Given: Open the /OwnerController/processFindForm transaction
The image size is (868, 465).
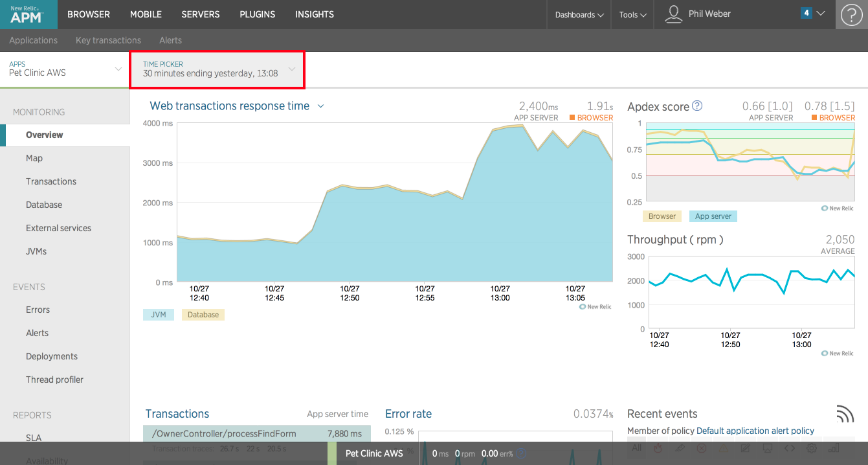Looking at the screenshot, I should point(223,433).
